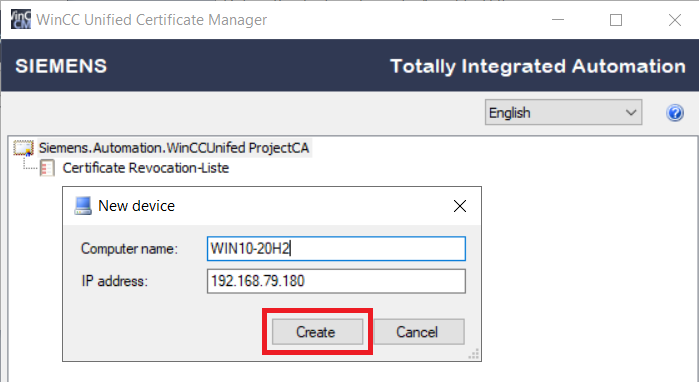Select the IP address input field
Image resolution: width=699 pixels, height=382 pixels.
pyautogui.click(x=336, y=281)
